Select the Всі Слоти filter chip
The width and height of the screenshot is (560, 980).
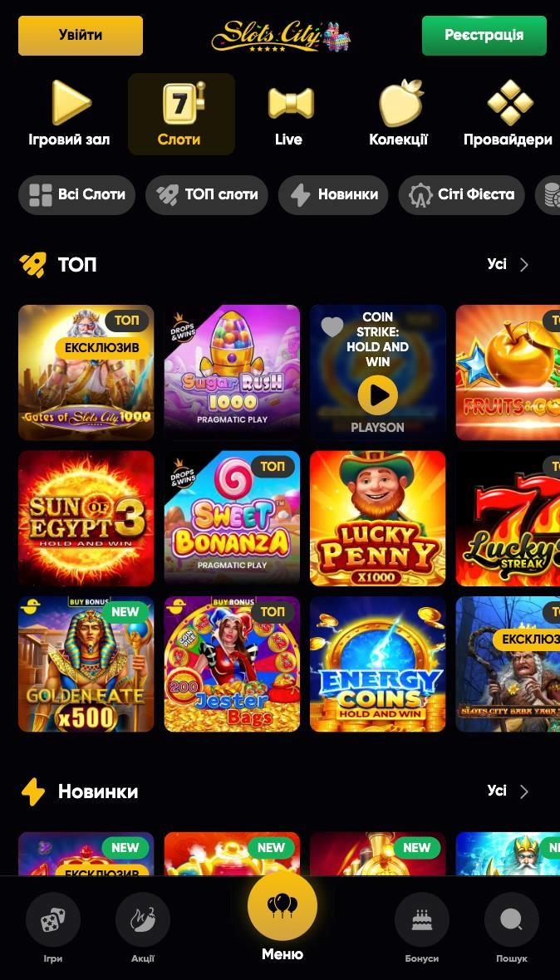(77, 195)
